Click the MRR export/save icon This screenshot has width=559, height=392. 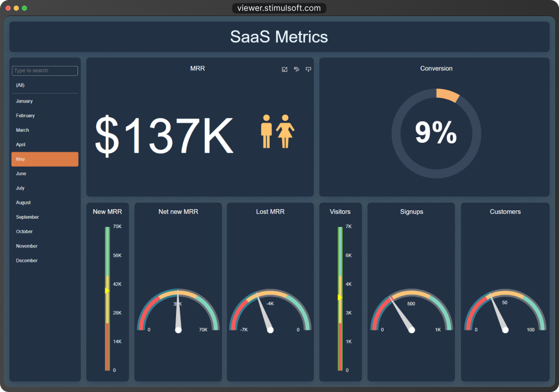pyautogui.click(x=308, y=69)
